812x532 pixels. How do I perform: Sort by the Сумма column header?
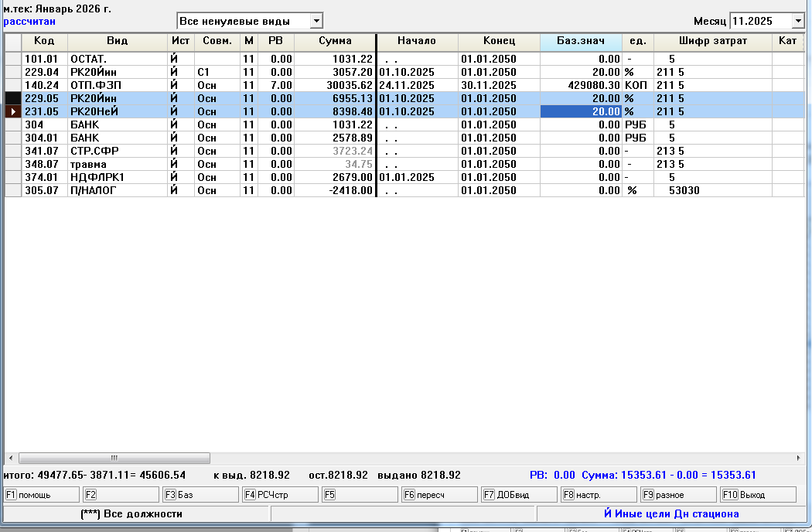pos(335,41)
